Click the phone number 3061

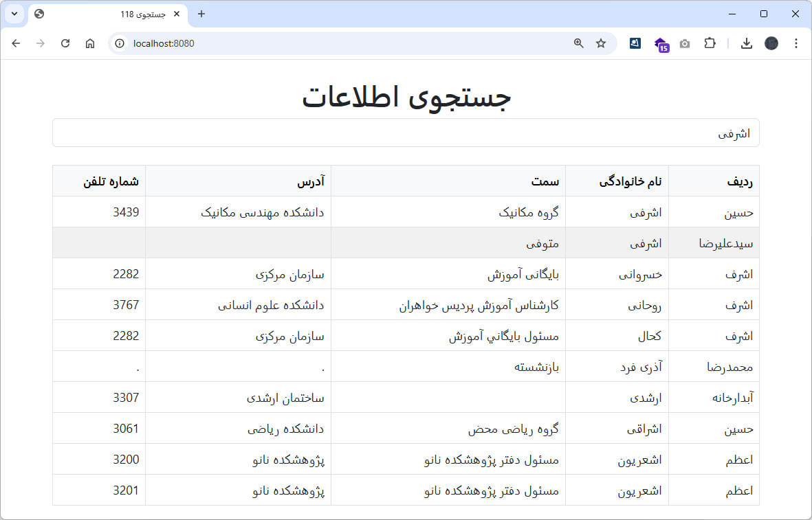click(x=126, y=429)
